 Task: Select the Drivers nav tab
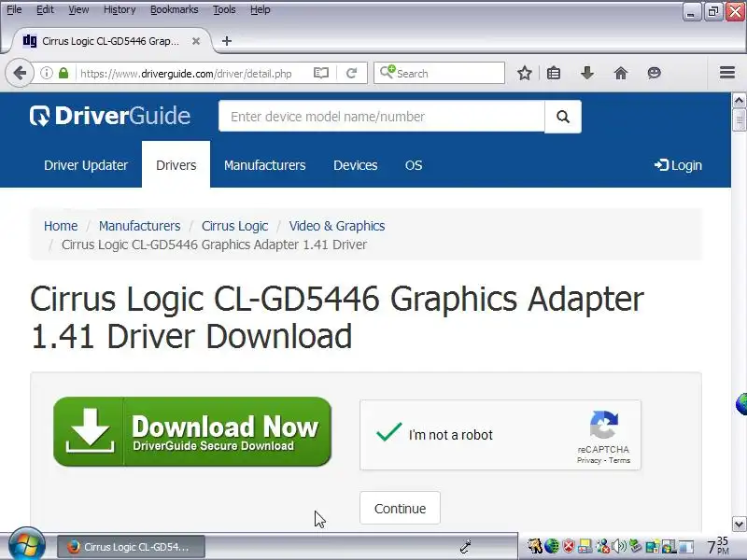point(176,165)
